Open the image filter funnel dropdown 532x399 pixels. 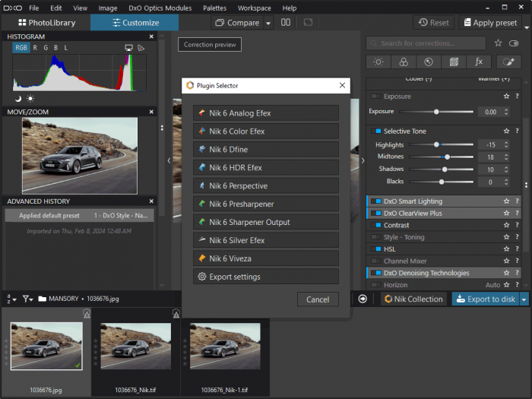27,299
